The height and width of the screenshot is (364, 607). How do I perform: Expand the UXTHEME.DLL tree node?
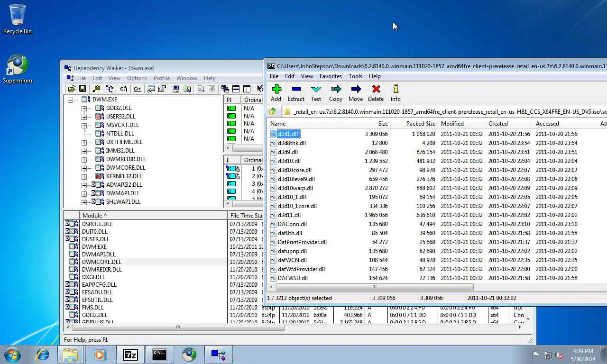(x=84, y=143)
